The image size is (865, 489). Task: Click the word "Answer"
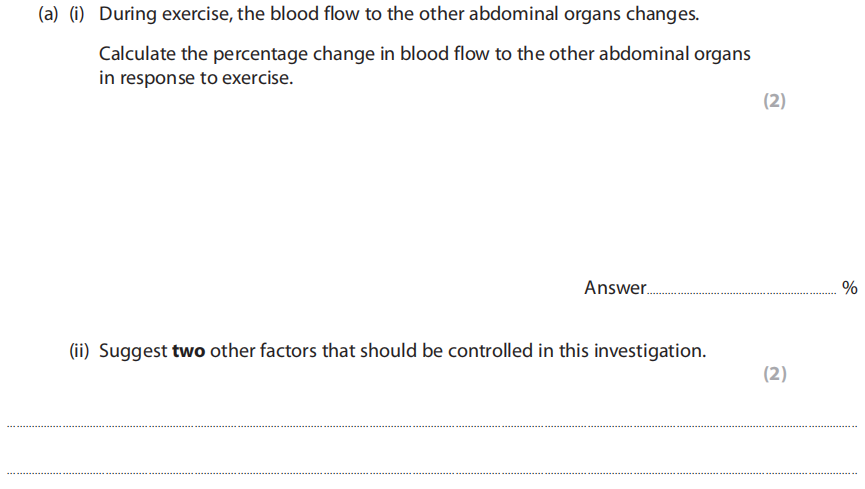(x=615, y=288)
